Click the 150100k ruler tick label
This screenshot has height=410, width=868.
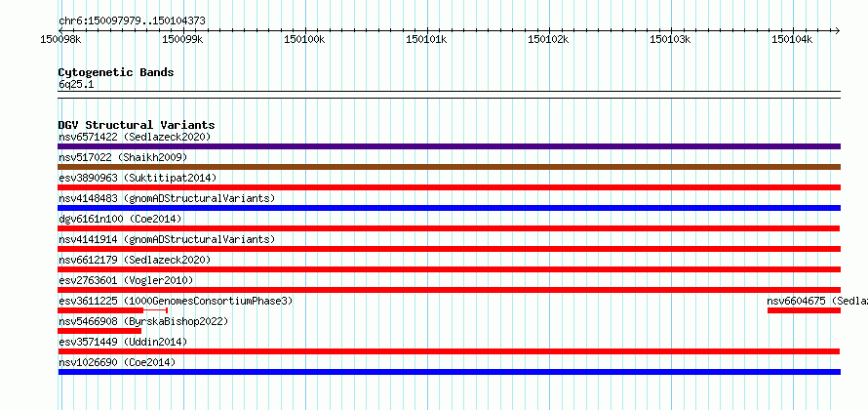(304, 39)
